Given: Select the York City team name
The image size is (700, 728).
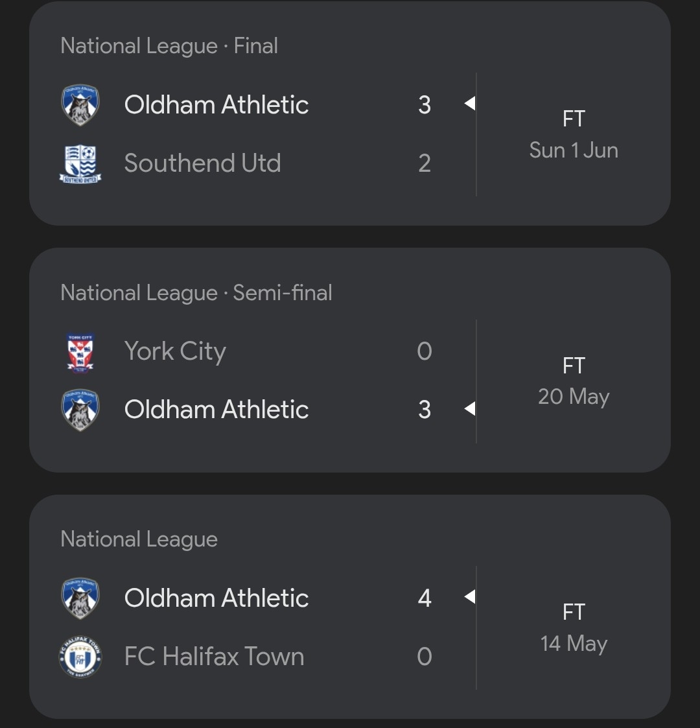Looking at the screenshot, I should [x=175, y=351].
